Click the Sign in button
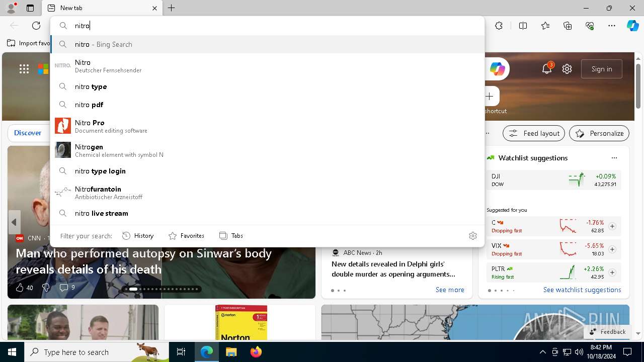The height and width of the screenshot is (362, 644). click(602, 69)
